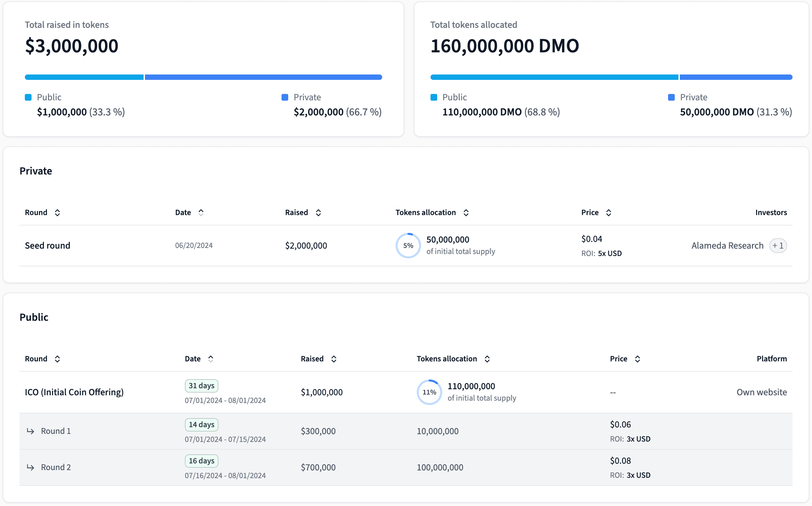Sort Private table by Raised amount

point(318,213)
